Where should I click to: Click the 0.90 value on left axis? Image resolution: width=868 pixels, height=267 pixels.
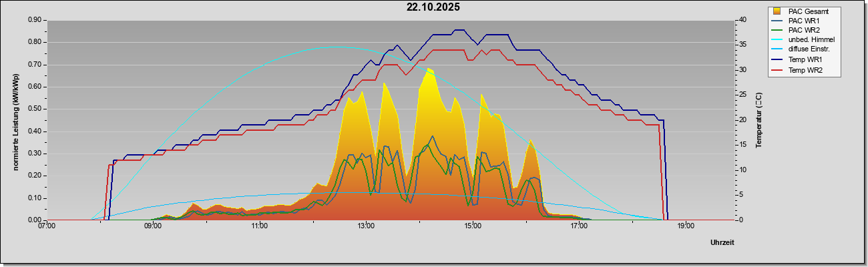[x=35, y=20]
